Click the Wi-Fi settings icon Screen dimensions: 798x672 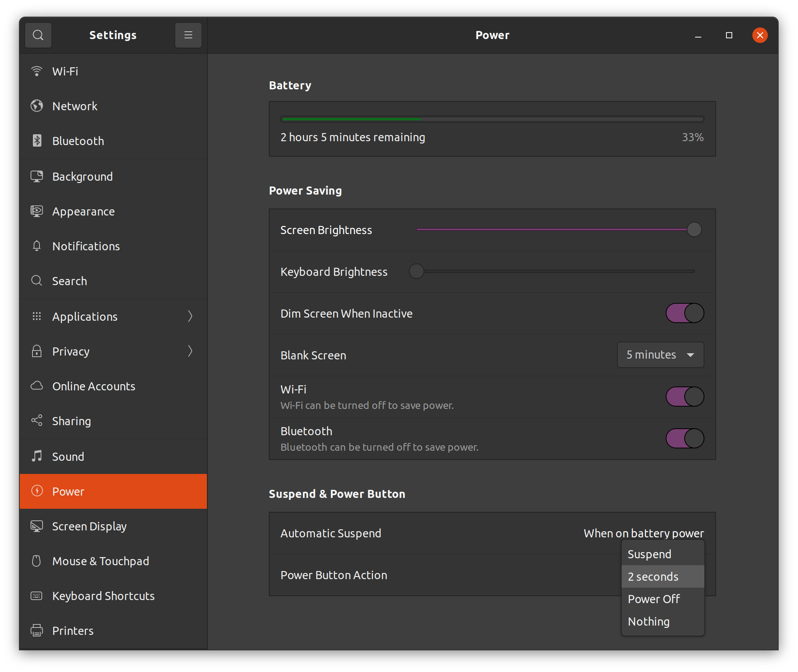38,71
